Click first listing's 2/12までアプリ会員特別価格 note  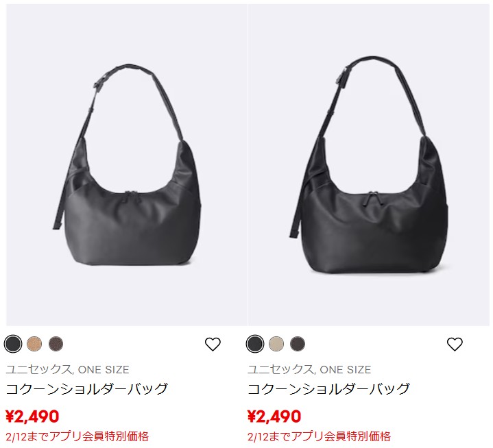tap(77, 436)
